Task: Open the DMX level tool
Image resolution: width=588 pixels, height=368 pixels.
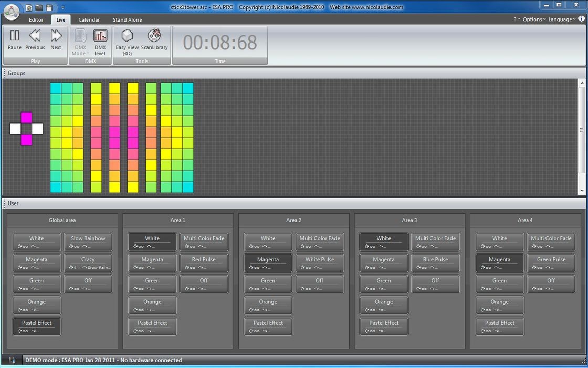Action: [100, 41]
